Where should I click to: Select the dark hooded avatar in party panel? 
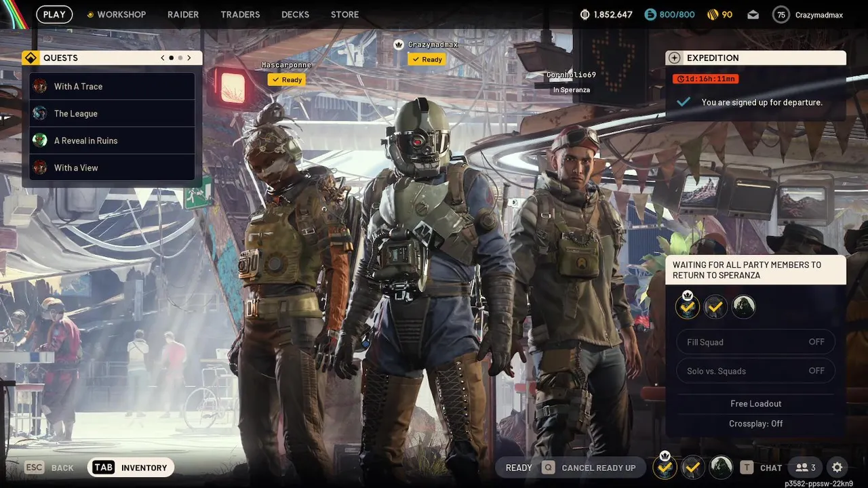(x=744, y=307)
